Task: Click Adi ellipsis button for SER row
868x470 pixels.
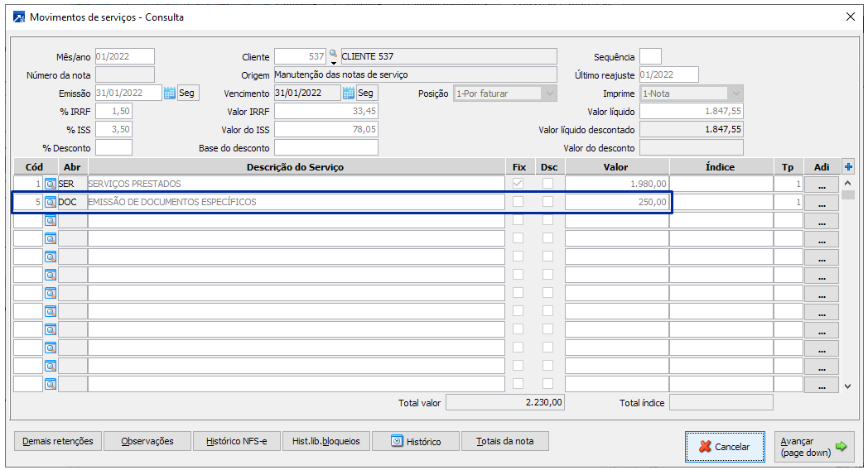Action: 822,184
